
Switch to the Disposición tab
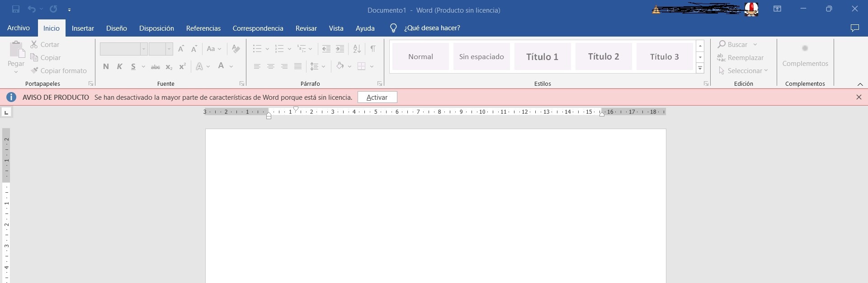pyautogui.click(x=156, y=28)
